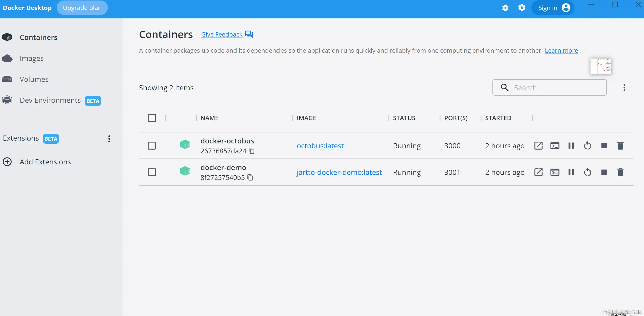Select the docker-demo row checkbox

click(152, 172)
